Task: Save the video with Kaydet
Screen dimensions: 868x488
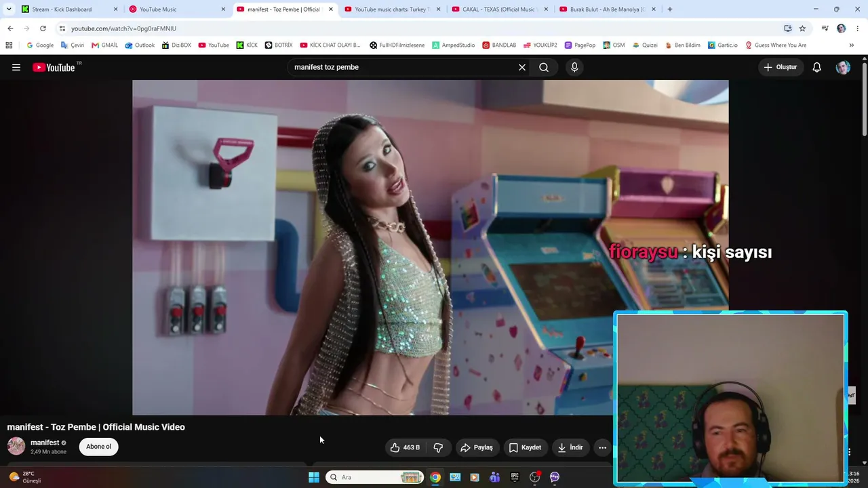Action: tap(525, 447)
